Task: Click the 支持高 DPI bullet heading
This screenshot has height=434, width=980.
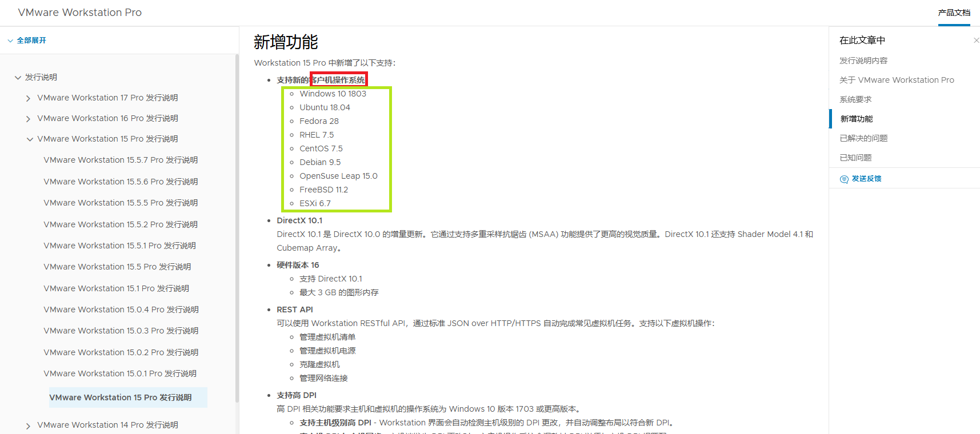Action: [297, 395]
